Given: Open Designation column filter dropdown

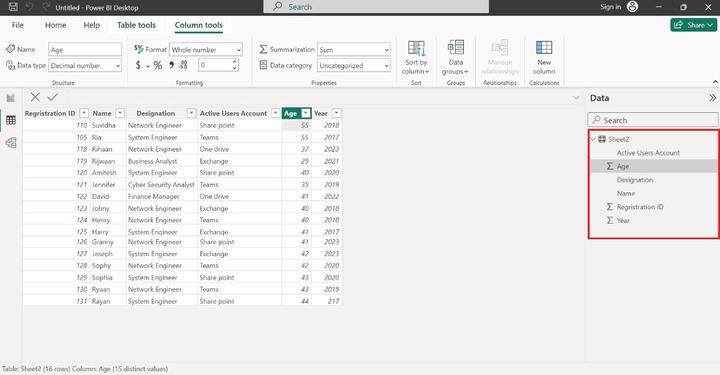Looking at the screenshot, I should 191,113.
